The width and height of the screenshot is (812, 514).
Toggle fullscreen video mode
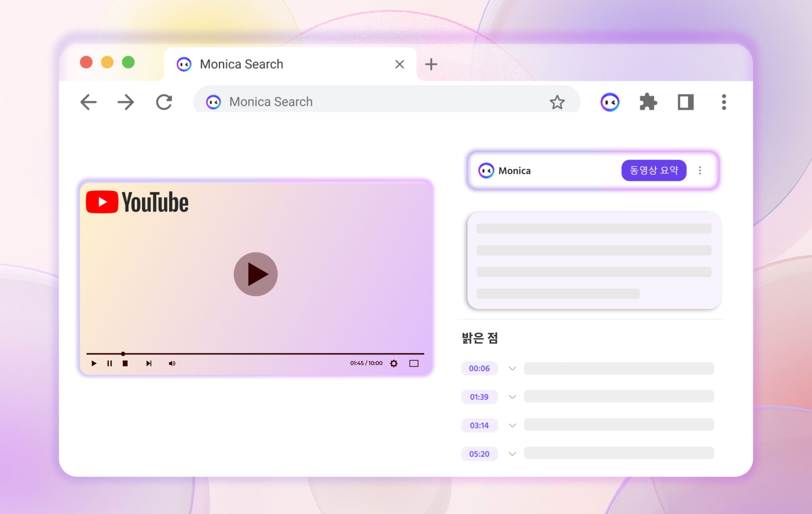414,364
